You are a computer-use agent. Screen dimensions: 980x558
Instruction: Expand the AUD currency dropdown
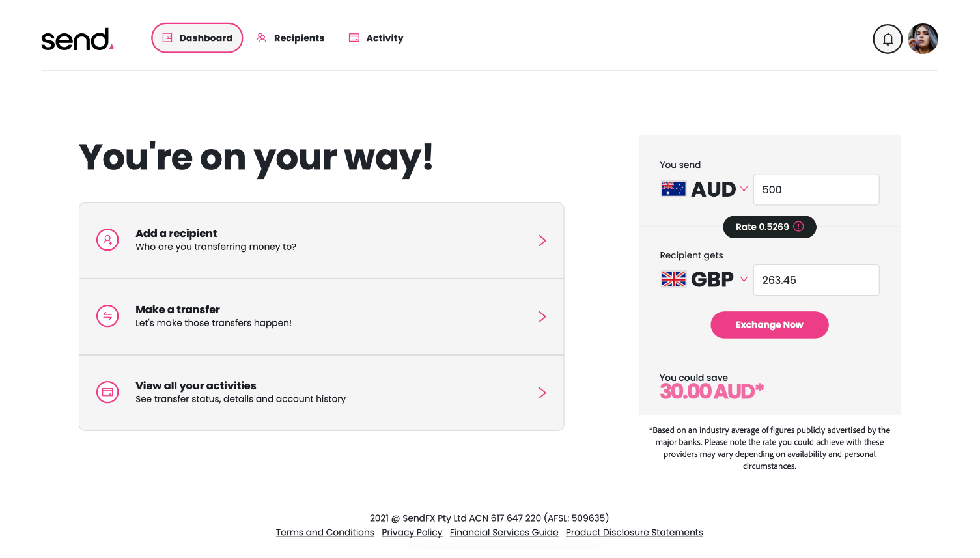[744, 189]
